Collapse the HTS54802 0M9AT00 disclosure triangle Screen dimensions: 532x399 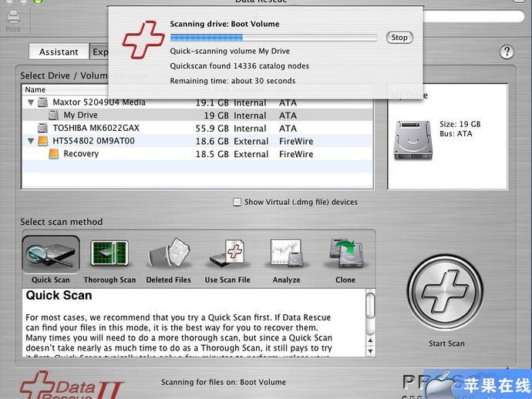click(x=31, y=141)
